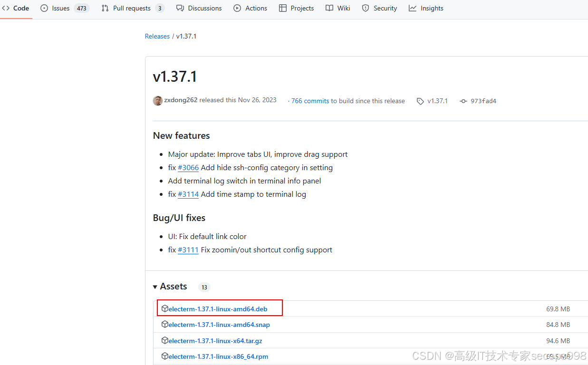
Task: Click zxdong262's avatar image
Action: (158, 100)
